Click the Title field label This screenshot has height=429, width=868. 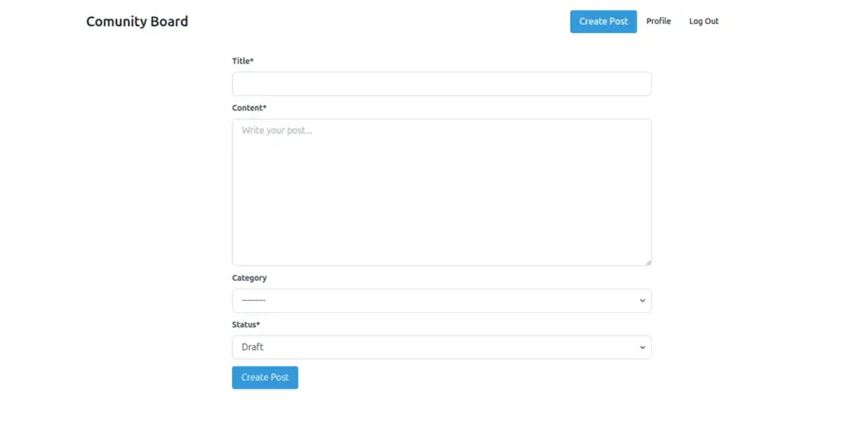tap(241, 61)
